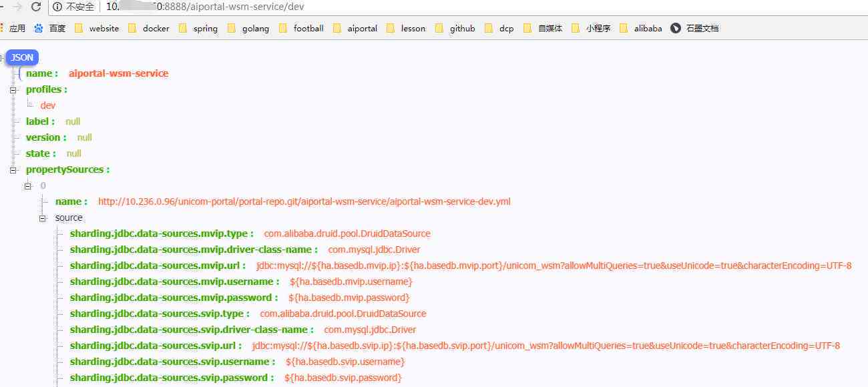Select value aiportal-wsm-service
868x387 pixels.
[x=118, y=73]
